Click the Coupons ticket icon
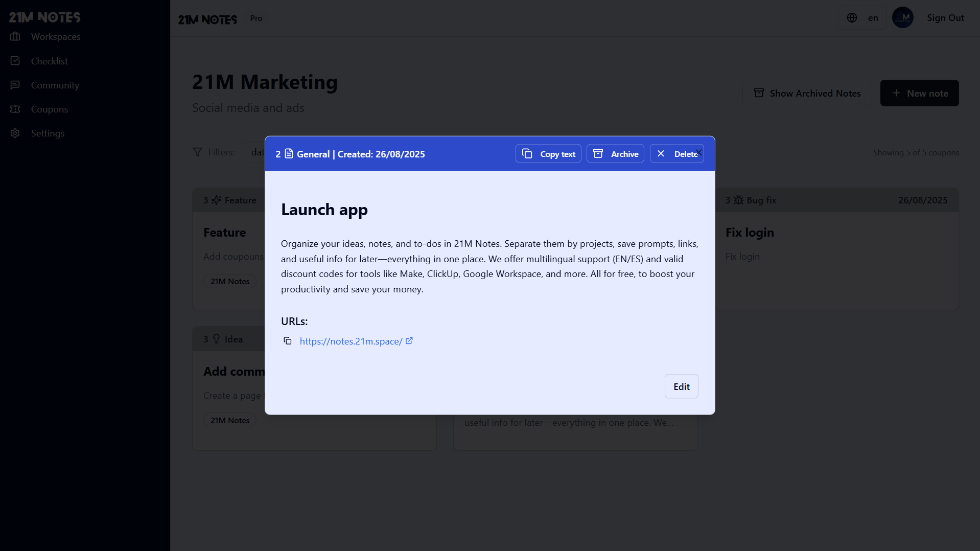This screenshot has height=551, width=980. tap(15, 109)
